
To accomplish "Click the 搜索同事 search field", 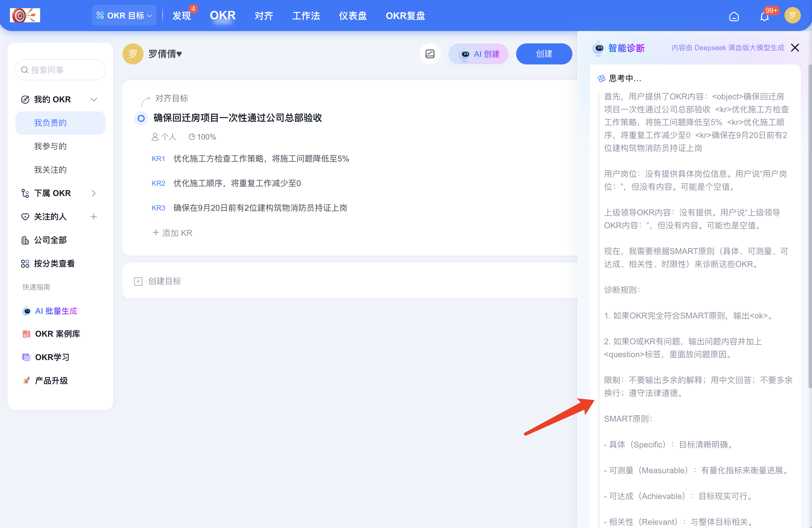I will pyautogui.click(x=60, y=70).
